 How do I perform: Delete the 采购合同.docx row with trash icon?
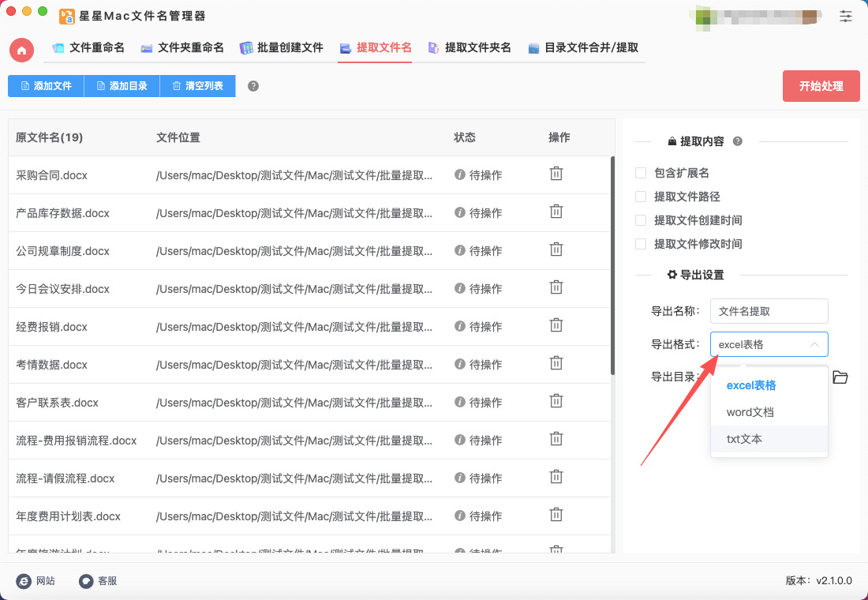556,174
